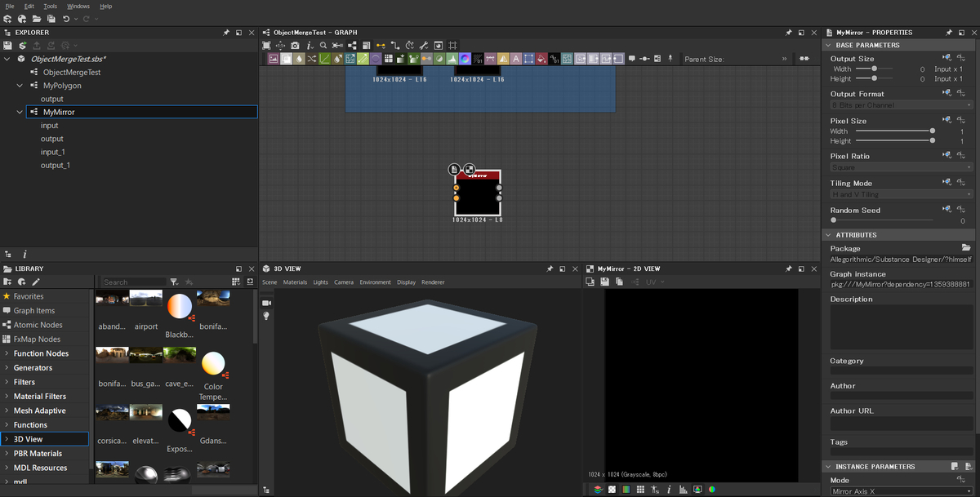Toggle Output Size inheritance method button
The image size is (980, 497).
(947, 58)
